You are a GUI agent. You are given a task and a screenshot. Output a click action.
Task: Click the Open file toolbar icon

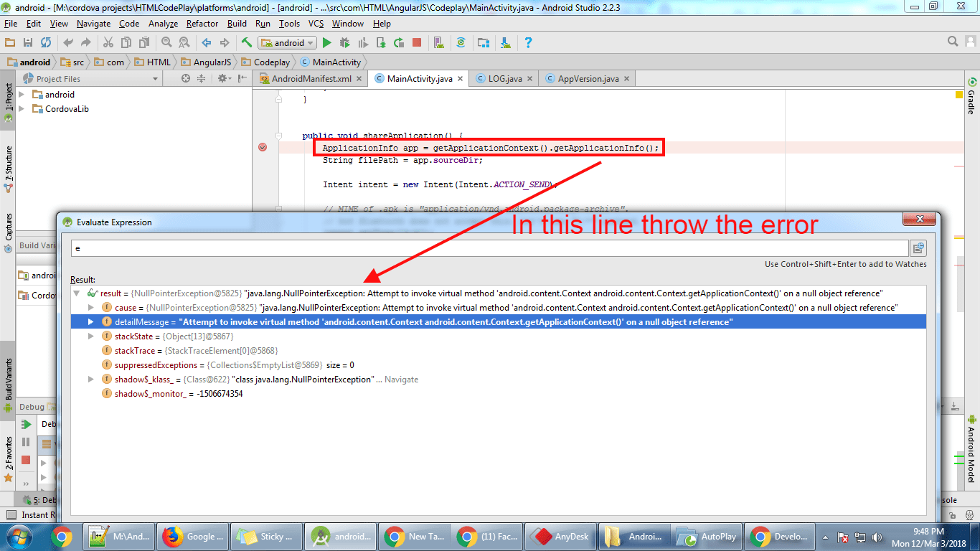10,42
